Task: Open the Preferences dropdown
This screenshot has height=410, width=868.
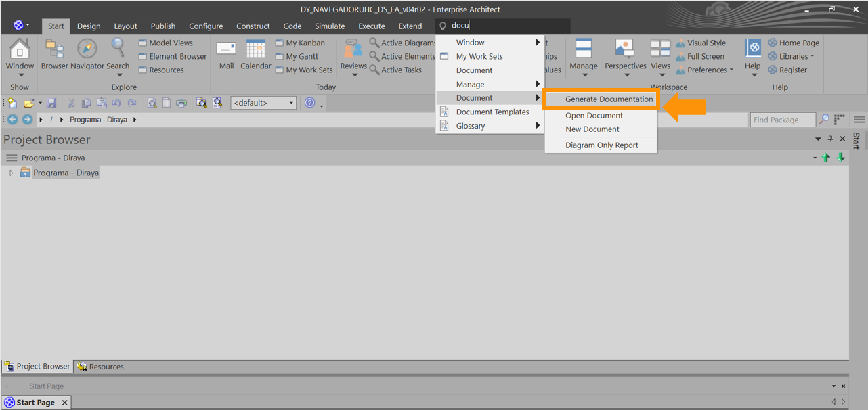Action: (x=704, y=70)
